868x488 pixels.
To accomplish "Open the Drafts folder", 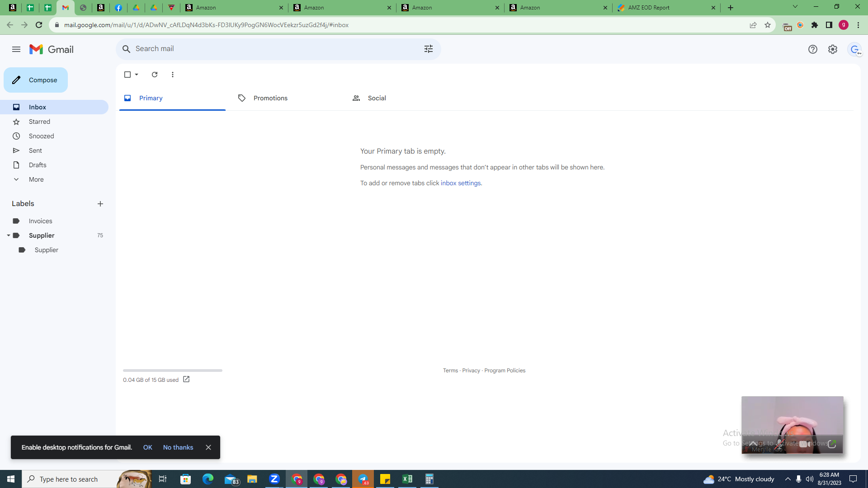I will (x=54, y=165).
